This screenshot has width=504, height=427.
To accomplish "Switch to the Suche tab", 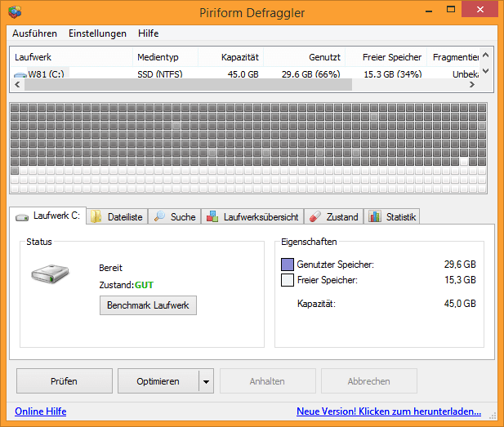I will (x=175, y=216).
